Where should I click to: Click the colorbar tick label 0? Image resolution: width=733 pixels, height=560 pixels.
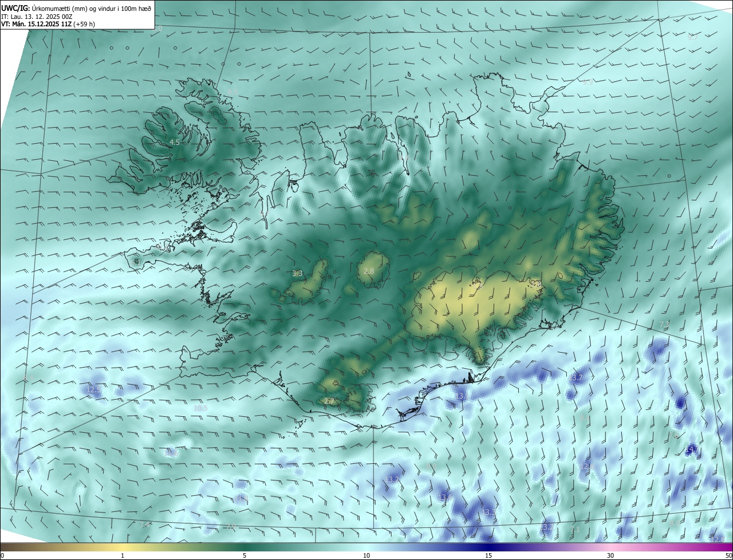pos(2,555)
